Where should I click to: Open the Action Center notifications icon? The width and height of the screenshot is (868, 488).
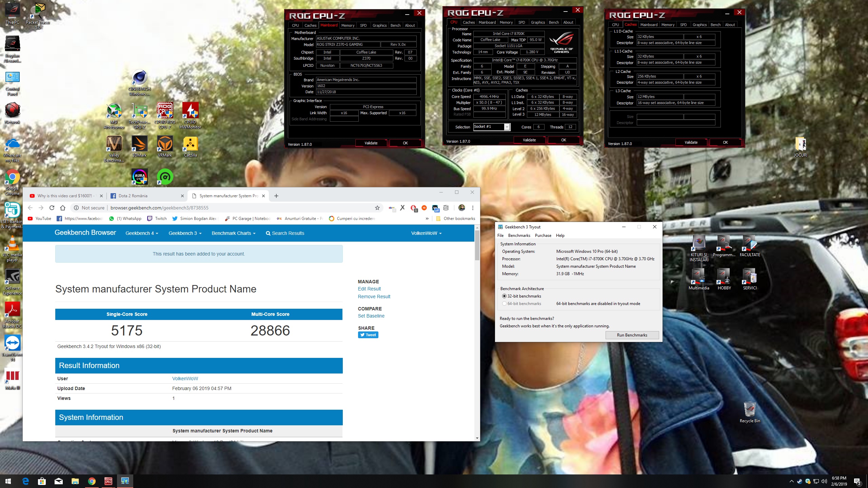tap(857, 481)
